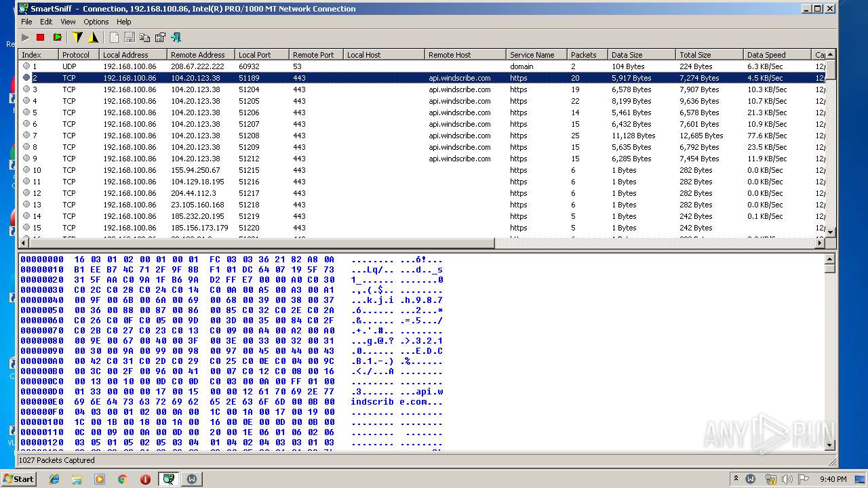This screenshot has width=868, height=488.
Task: Open the Options menu
Action: (96, 22)
